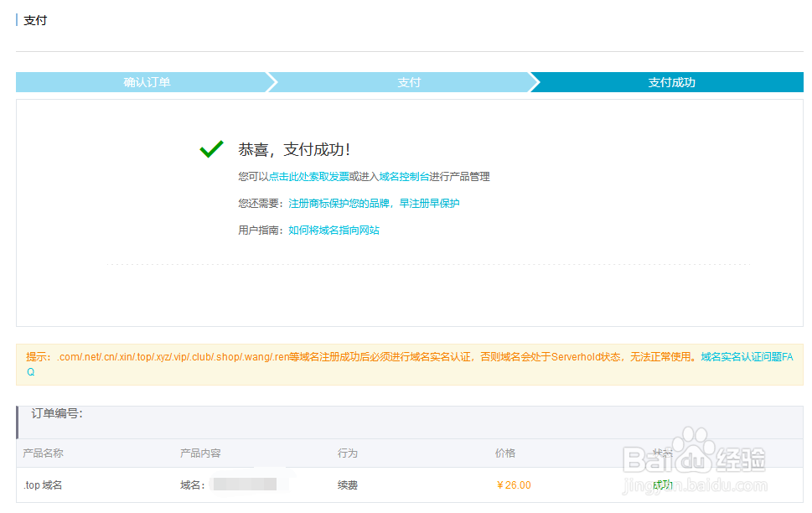The image size is (812, 513).
Task: Click the 支付成功 step tab
Action: coord(672,82)
